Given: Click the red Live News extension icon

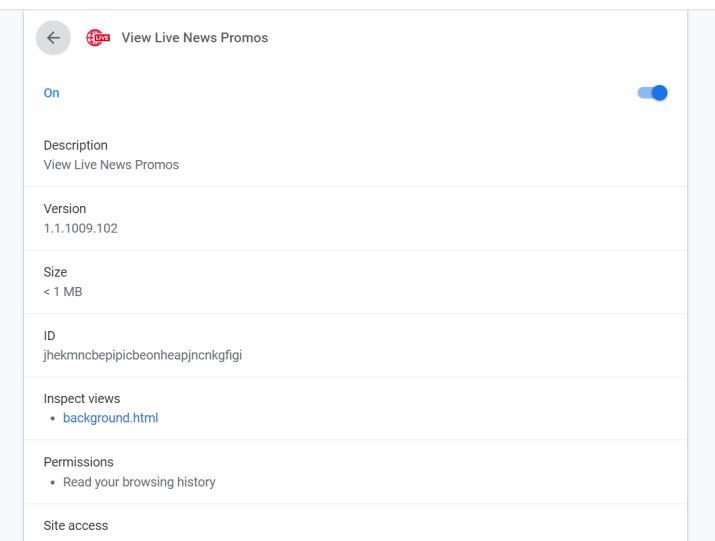Looking at the screenshot, I should click(99, 38).
